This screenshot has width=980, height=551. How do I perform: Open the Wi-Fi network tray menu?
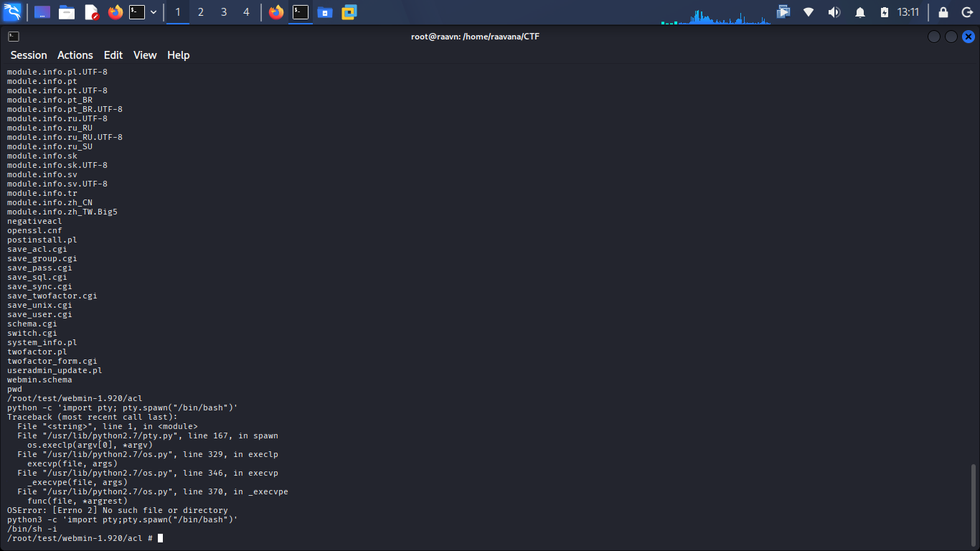(809, 12)
